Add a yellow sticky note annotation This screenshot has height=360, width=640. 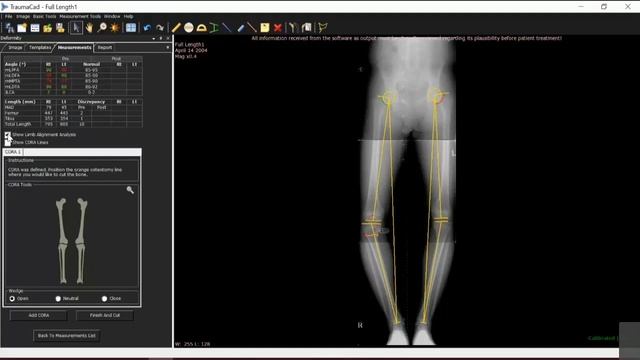pyautogui.click(x=265, y=27)
